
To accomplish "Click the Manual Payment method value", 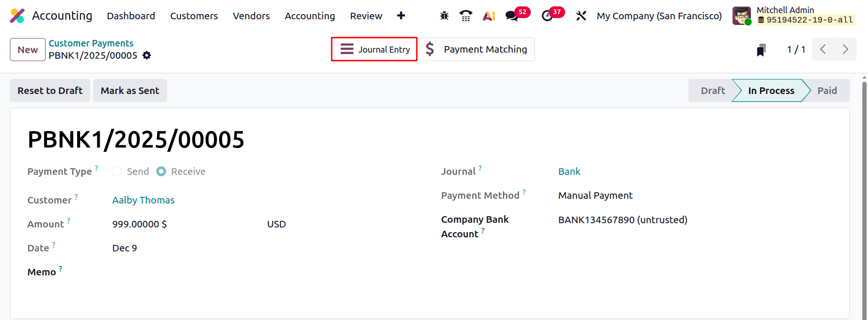I will point(595,195).
